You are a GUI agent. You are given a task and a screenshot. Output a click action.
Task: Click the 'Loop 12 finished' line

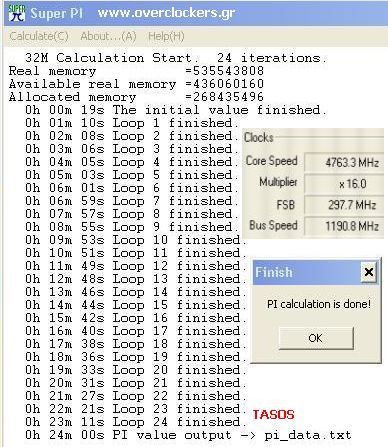coord(136,266)
